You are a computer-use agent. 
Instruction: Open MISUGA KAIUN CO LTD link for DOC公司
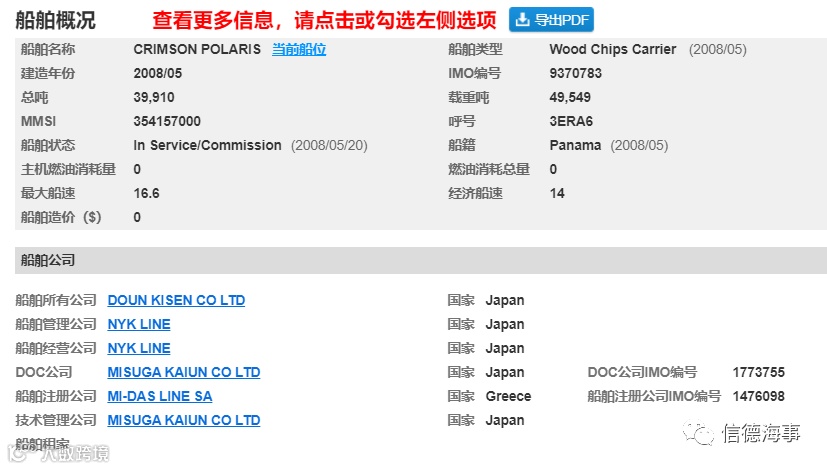coord(184,372)
